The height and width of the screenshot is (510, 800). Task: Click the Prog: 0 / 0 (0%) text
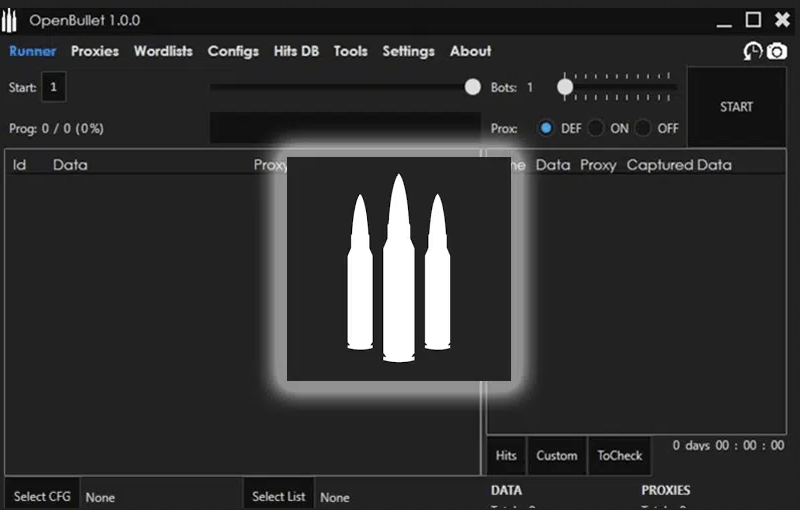56,129
